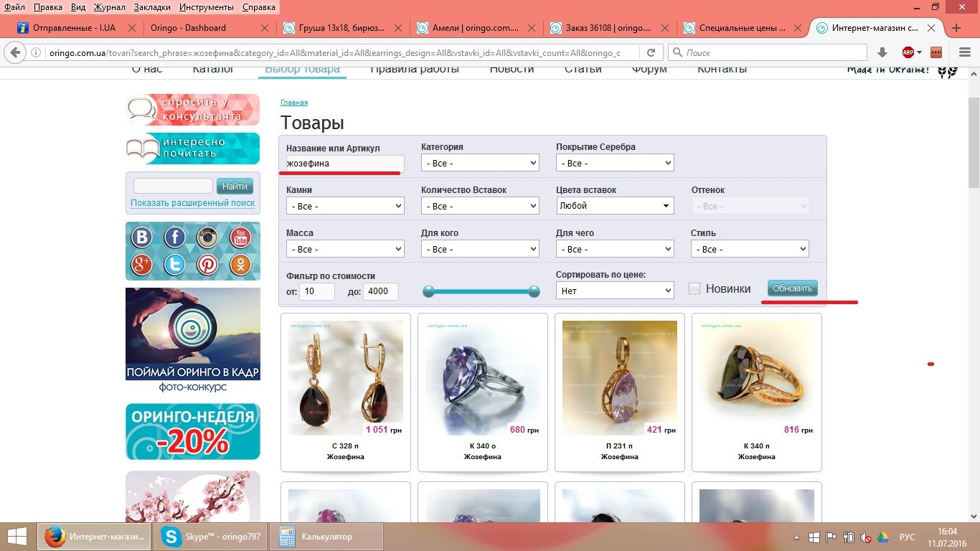
Task: Open the С 328 п earrings product
Action: (346, 392)
